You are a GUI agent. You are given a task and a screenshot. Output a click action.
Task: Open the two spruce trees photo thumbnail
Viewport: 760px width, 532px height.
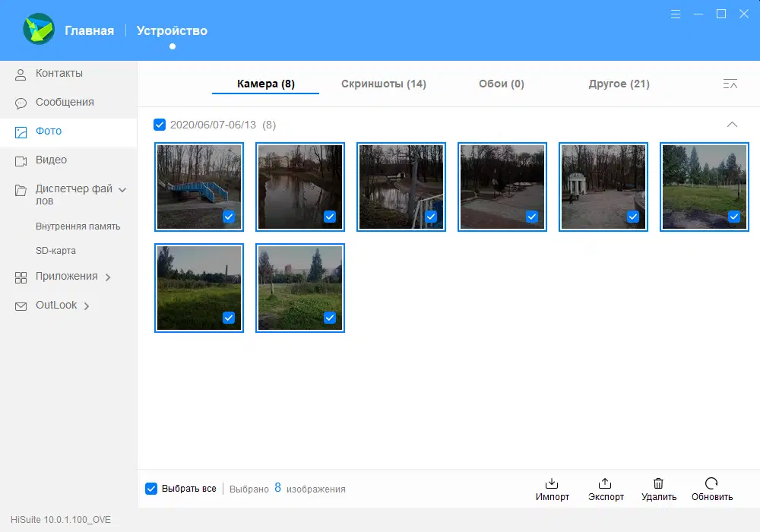300,288
